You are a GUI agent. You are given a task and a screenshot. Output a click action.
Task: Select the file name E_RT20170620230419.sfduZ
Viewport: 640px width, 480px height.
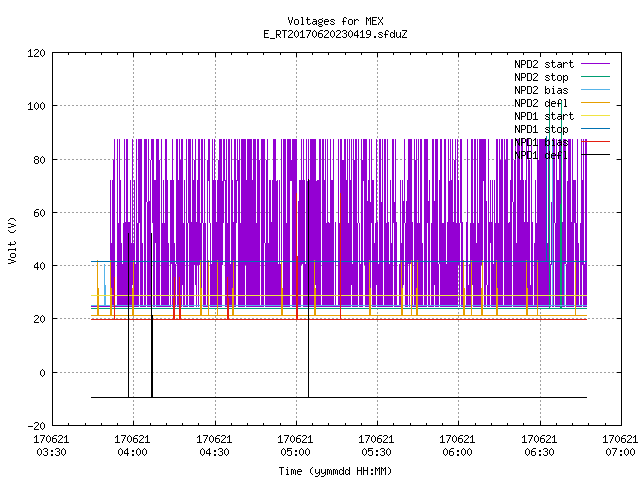pyautogui.click(x=335, y=34)
